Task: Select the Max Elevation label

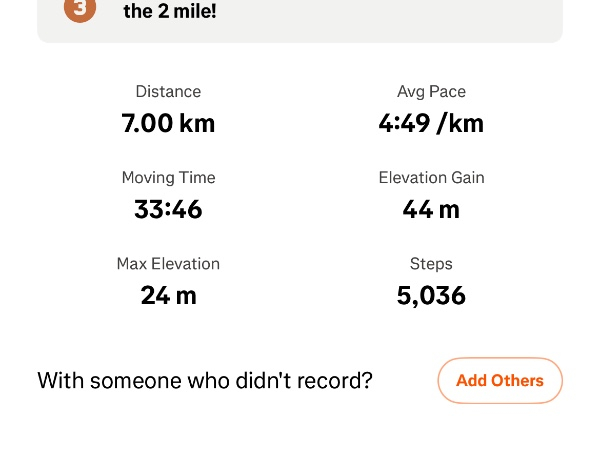Action: [x=168, y=264]
